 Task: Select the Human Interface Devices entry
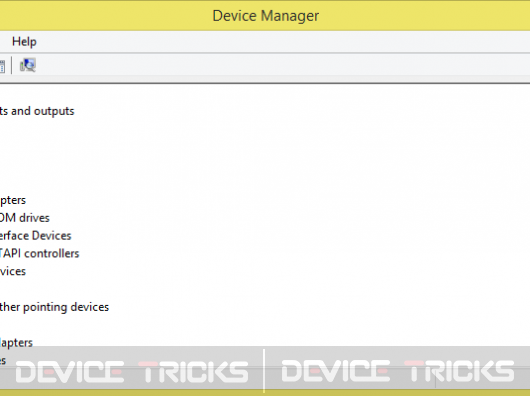point(35,236)
